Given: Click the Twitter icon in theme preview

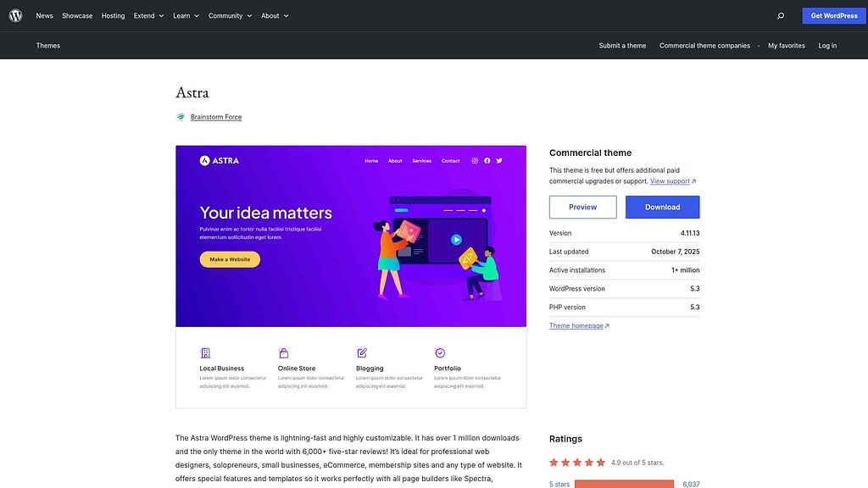Looking at the screenshot, I should point(499,161).
